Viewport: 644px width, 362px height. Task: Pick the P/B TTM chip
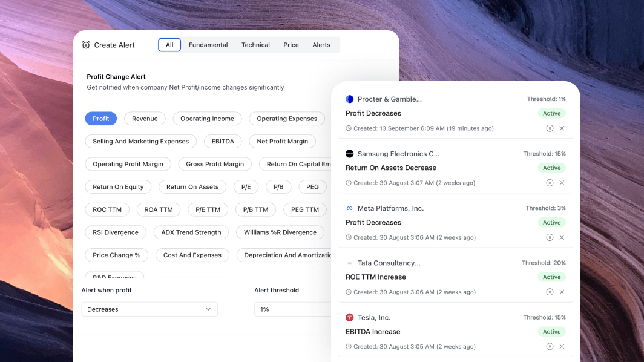click(x=255, y=209)
